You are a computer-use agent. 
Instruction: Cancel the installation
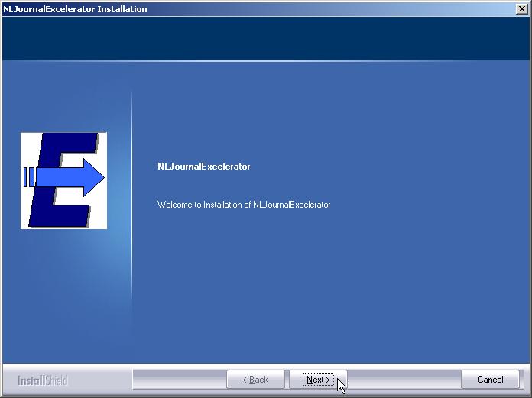coord(490,380)
